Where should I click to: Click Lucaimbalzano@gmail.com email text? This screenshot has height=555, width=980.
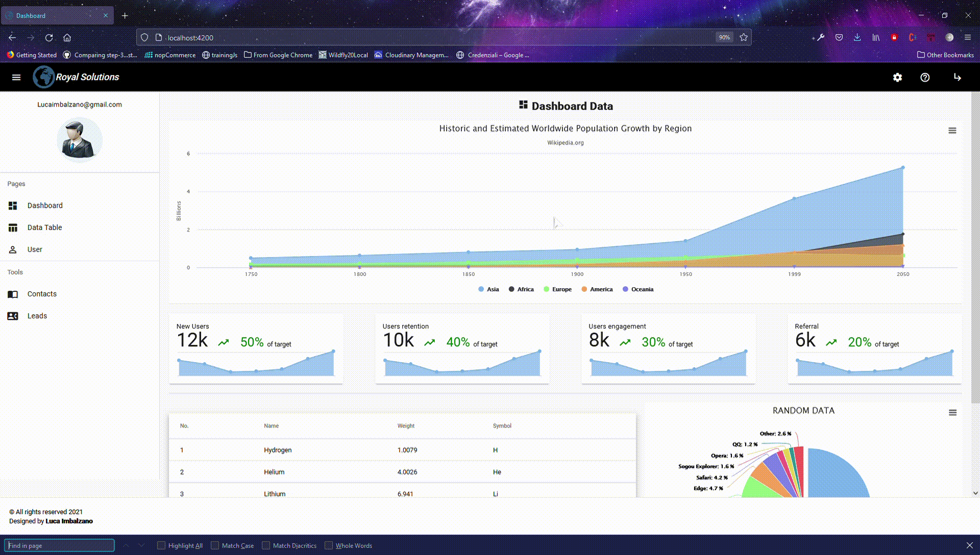[x=80, y=105]
